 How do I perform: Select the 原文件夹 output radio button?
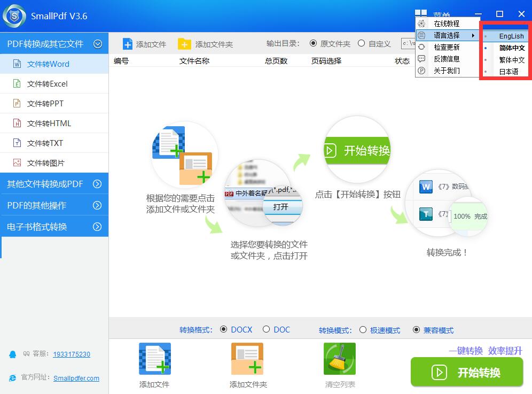point(313,43)
